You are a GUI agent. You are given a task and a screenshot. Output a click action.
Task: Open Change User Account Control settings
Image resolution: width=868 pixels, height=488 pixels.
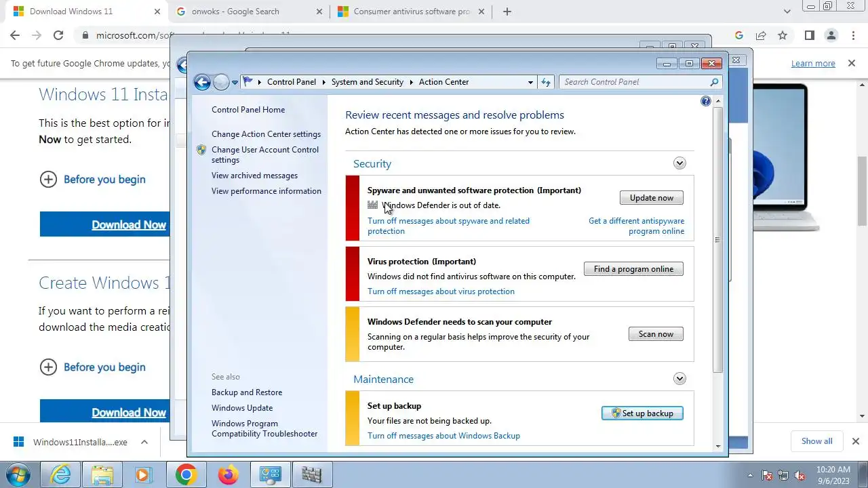click(x=265, y=155)
